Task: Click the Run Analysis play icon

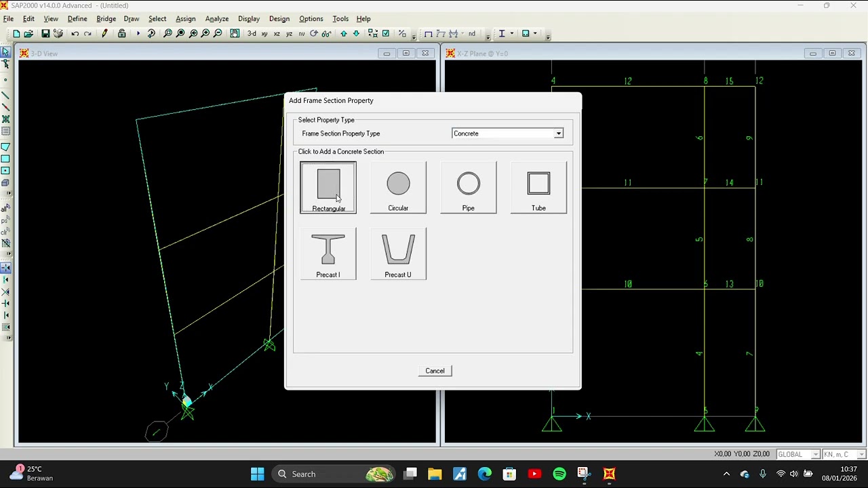Action: pos(138,33)
